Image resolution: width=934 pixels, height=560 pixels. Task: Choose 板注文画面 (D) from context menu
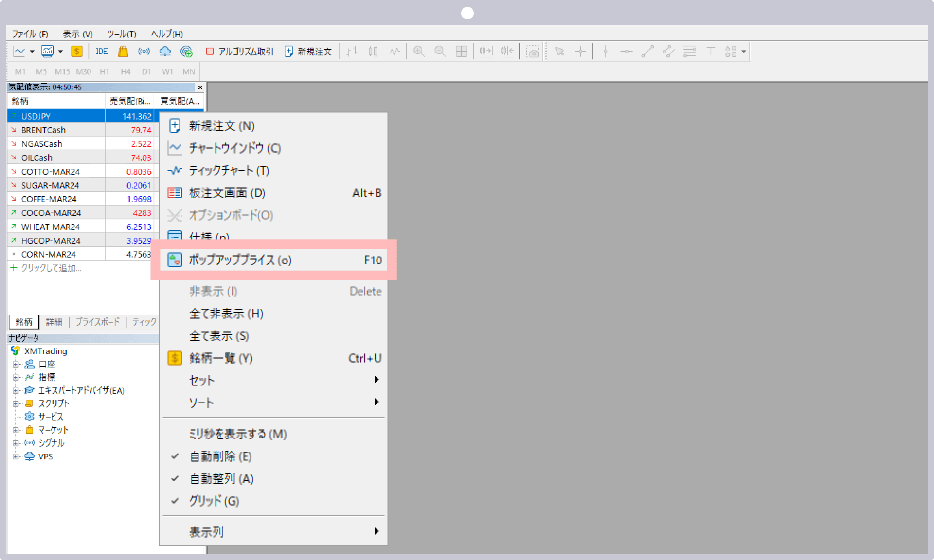273,193
